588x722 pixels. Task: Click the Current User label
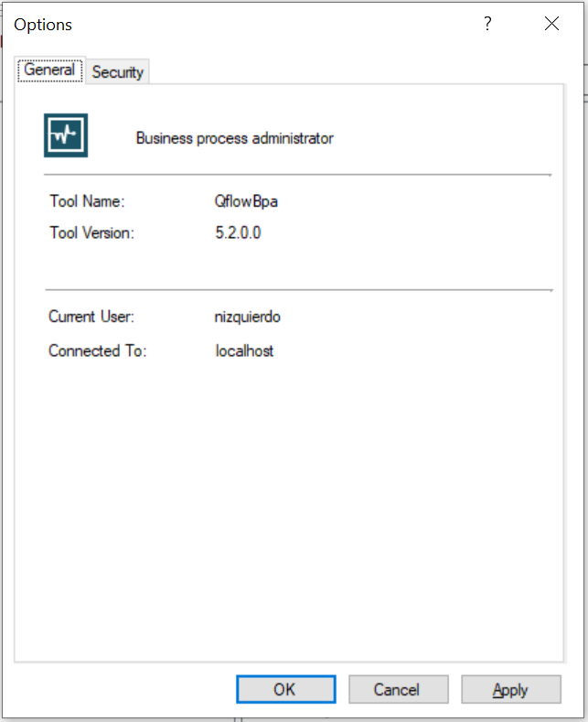pos(91,317)
